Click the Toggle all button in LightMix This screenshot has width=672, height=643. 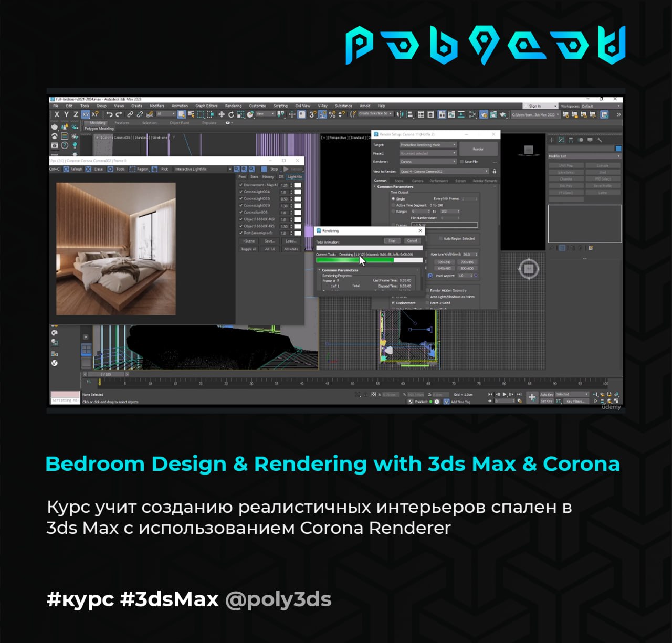pos(249,249)
